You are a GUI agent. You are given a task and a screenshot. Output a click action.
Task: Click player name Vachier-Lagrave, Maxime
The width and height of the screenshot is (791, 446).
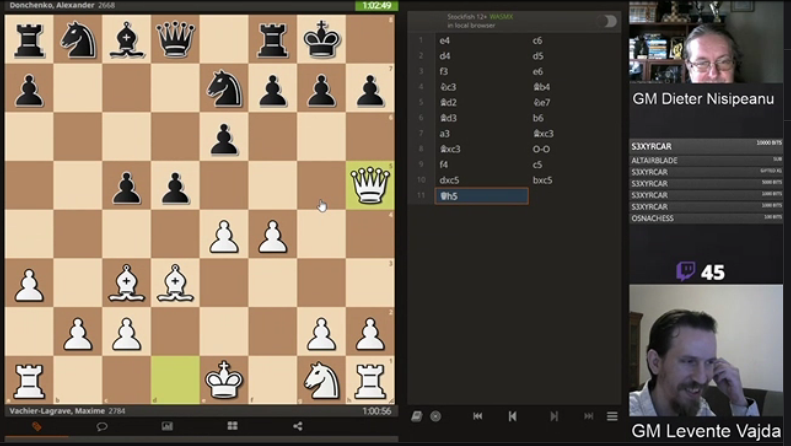[57, 411]
